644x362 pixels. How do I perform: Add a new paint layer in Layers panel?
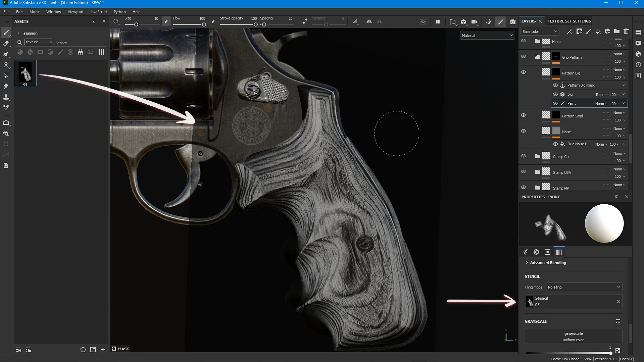588,31
